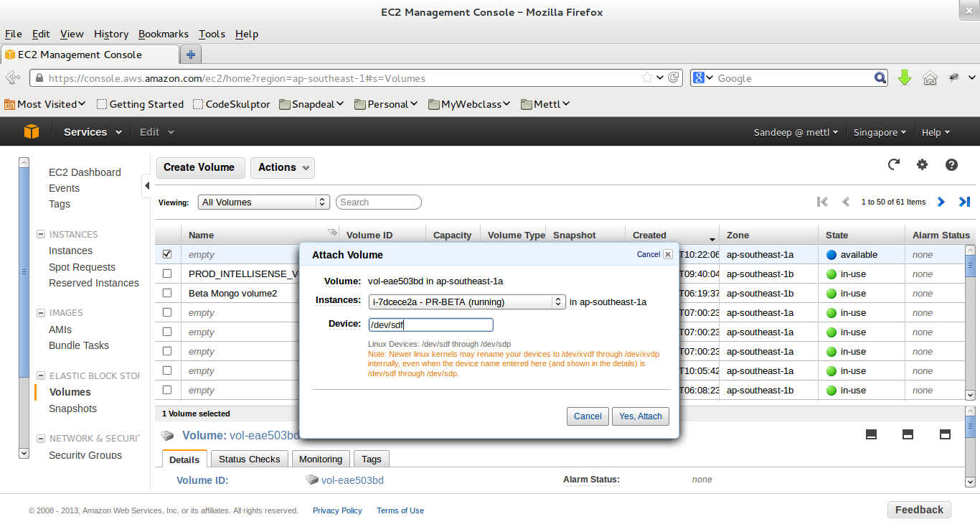
Task: Uncheck the selected empty volume checkbox
Action: (167, 254)
